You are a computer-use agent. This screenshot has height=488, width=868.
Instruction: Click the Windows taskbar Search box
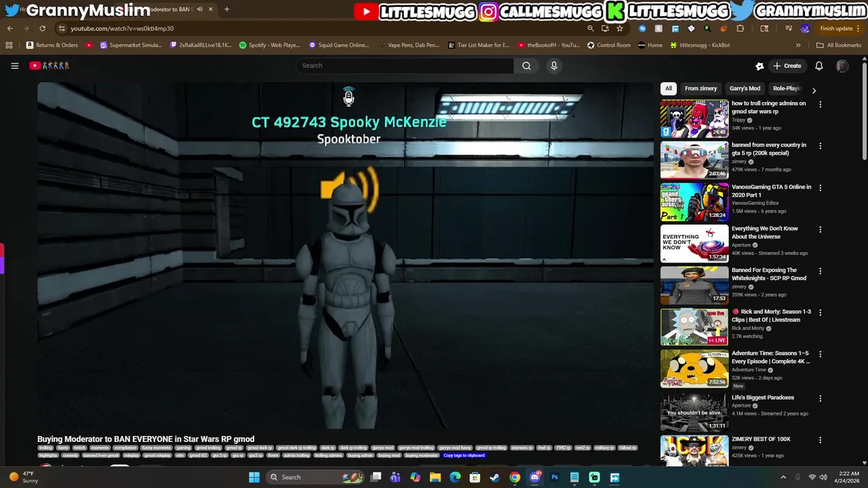pos(314,477)
